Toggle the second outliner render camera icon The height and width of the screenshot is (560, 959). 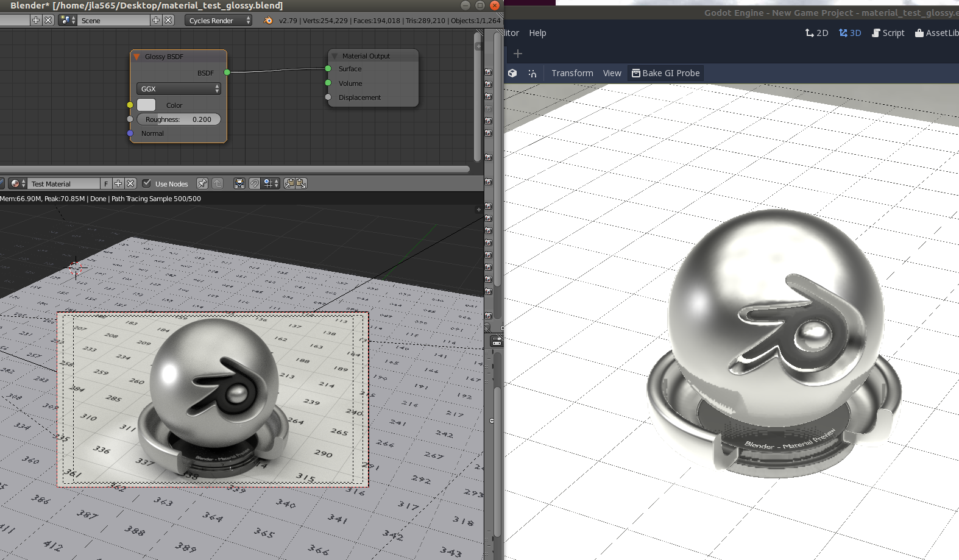click(x=488, y=84)
